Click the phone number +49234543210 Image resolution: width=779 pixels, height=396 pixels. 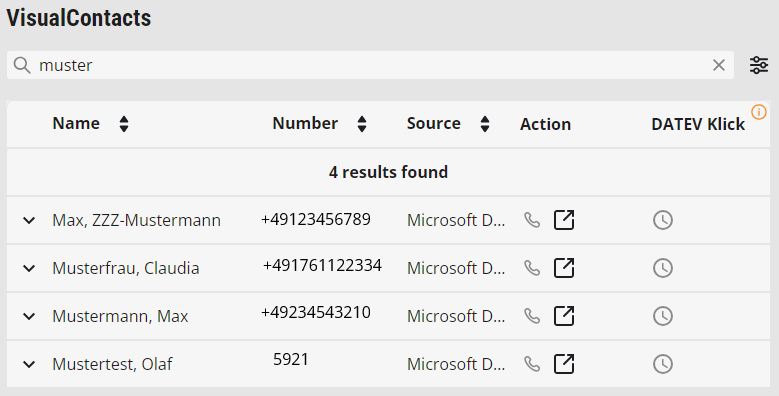[315, 313]
